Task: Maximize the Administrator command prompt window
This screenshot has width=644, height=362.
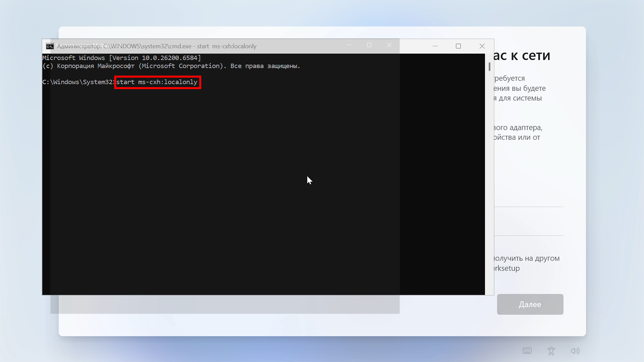Action: click(x=458, y=46)
